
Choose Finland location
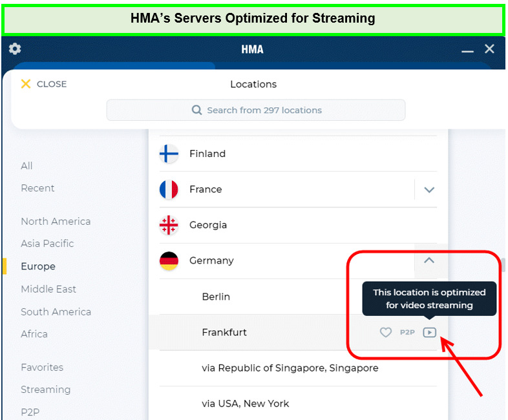(x=298, y=154)
